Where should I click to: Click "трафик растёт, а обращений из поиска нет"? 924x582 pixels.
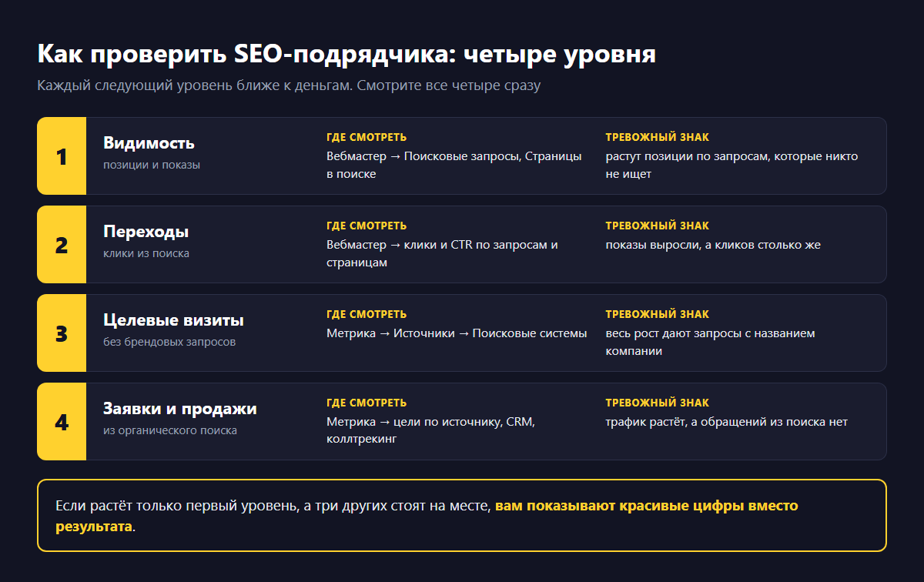click(x=726, y=422)
